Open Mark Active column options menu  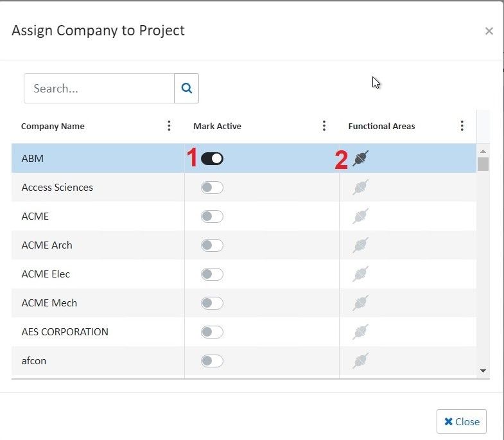324,126
